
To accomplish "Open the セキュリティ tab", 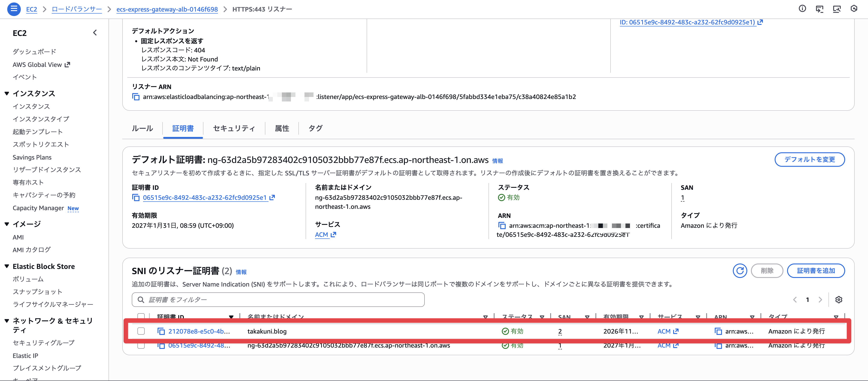I will 234,128.
